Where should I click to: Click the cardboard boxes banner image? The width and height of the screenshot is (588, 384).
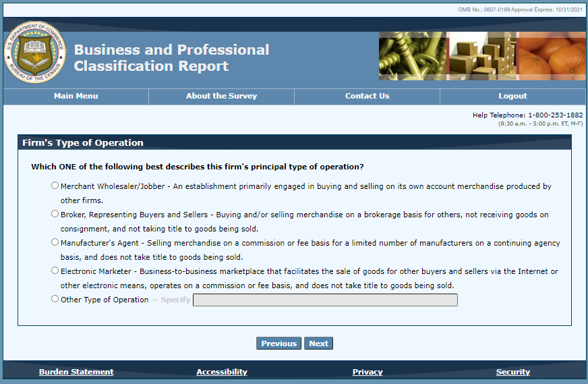pyautogui.click(x=483, y=56)
